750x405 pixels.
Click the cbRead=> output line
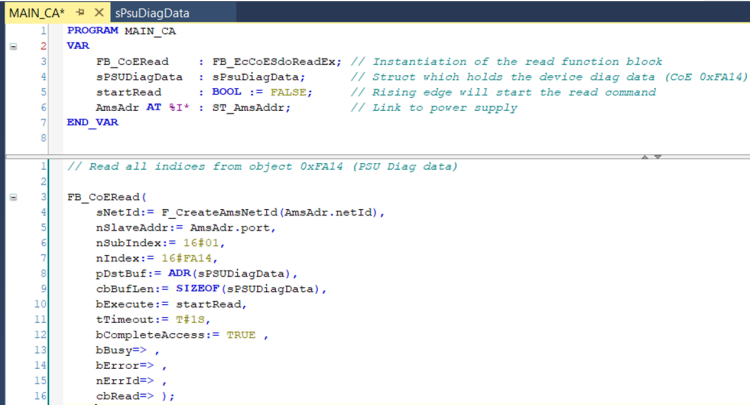click(135, 396)
